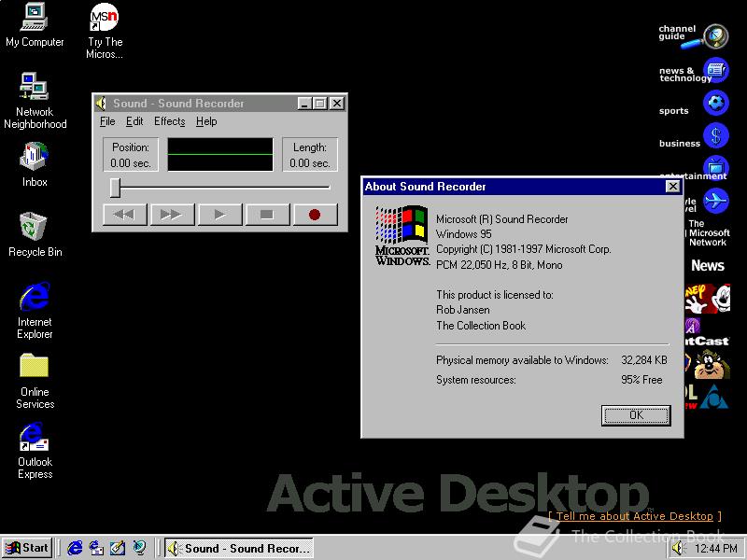Open the Start menu
The width and height of the screenshot is (747, 560).
coord(27,548)
